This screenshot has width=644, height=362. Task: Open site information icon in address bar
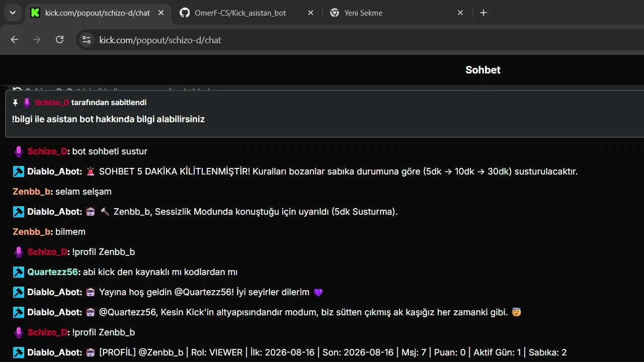coord(87,40)
